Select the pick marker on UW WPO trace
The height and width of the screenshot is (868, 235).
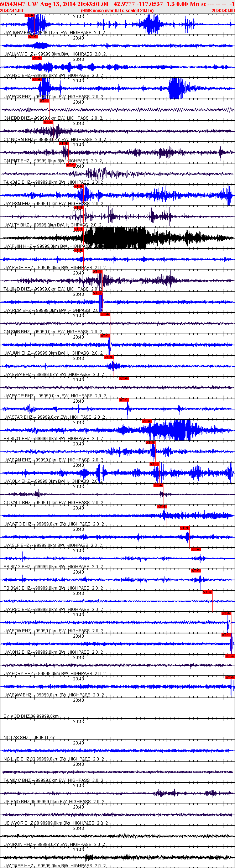(162, 507)
